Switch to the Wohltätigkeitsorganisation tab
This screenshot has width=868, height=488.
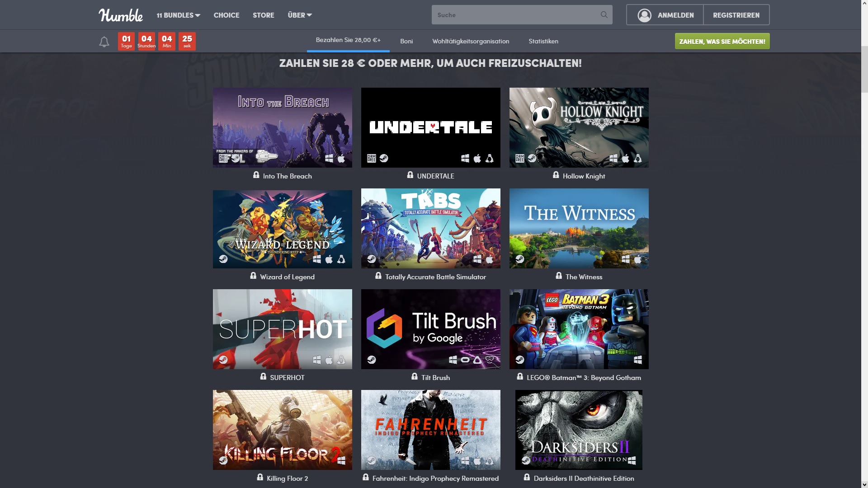471,41
